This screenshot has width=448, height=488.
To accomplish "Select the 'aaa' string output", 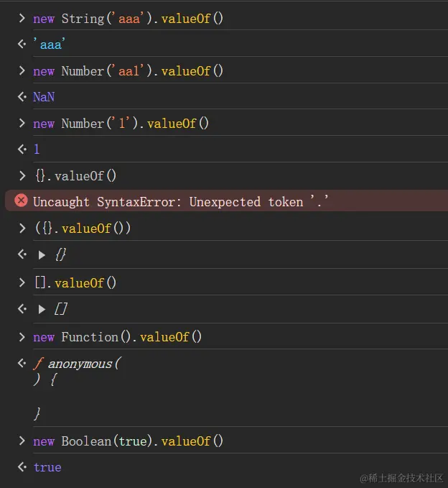I will pyautogui.click(x=50, y=44).
